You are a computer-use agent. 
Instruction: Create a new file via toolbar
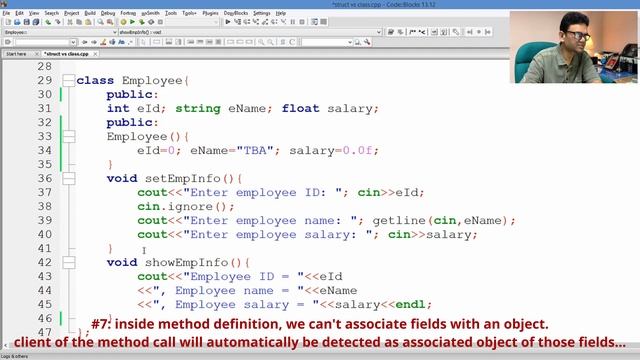click(8, 22)
